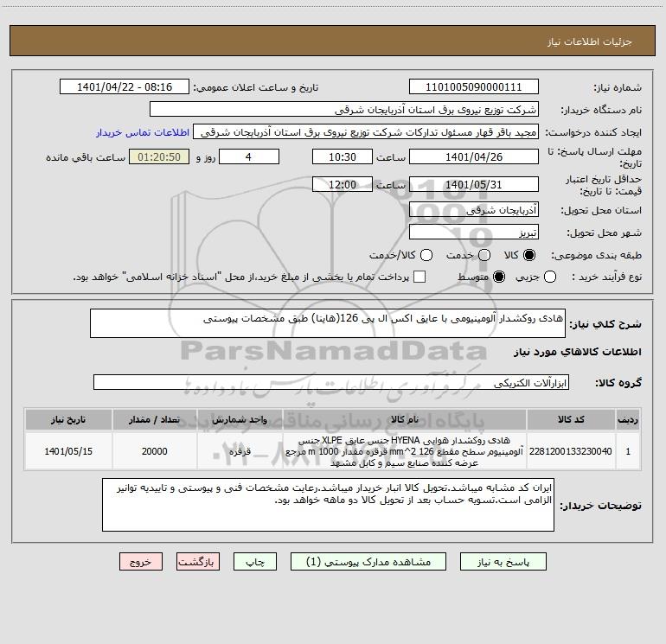Choose the جزیی purchase type radio
The height and width of the screenshot is (644, 666).
pos(549,277)
